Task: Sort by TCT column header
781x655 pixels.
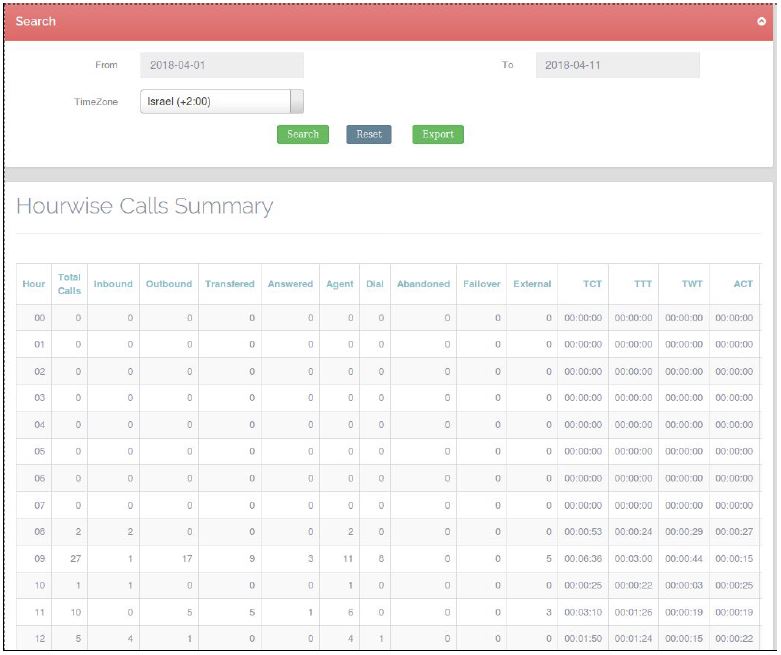Action: [x=592, y=284]
